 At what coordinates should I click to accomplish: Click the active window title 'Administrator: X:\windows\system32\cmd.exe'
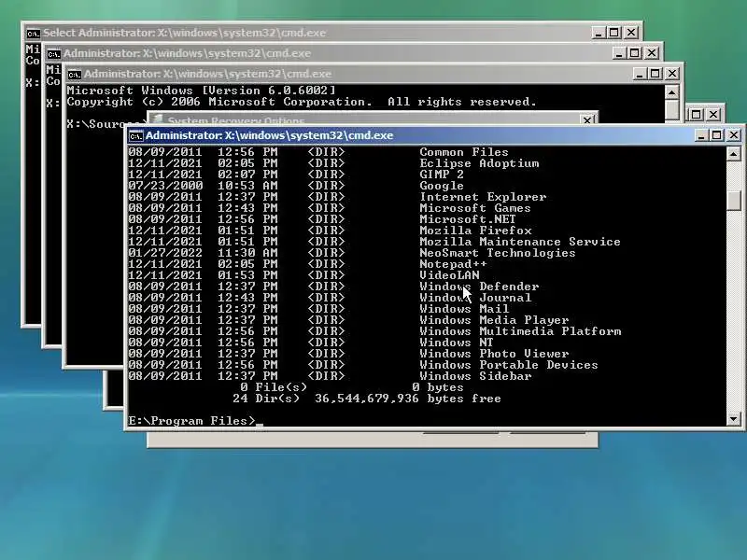coord(270,135)
